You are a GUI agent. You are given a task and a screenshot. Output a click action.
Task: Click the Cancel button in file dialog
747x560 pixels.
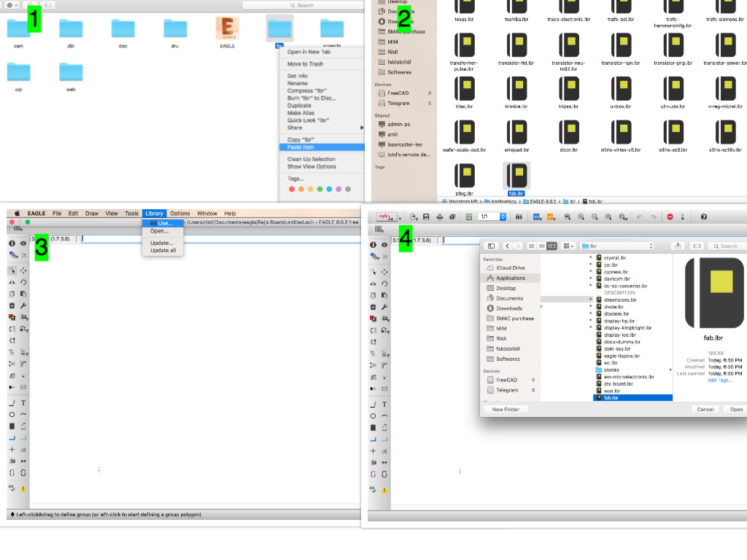[705, 410]
